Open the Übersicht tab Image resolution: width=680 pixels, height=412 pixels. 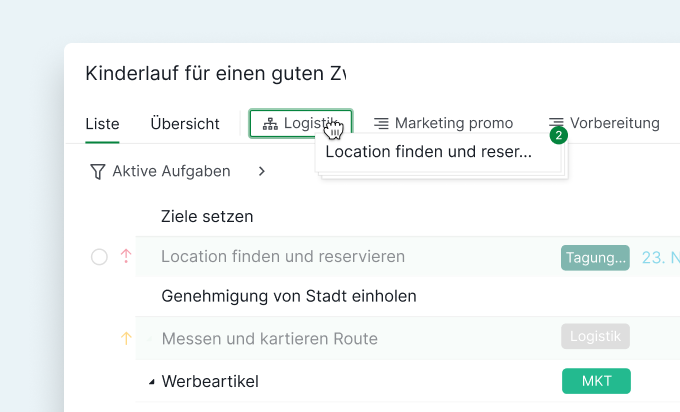tap(184, 124)
